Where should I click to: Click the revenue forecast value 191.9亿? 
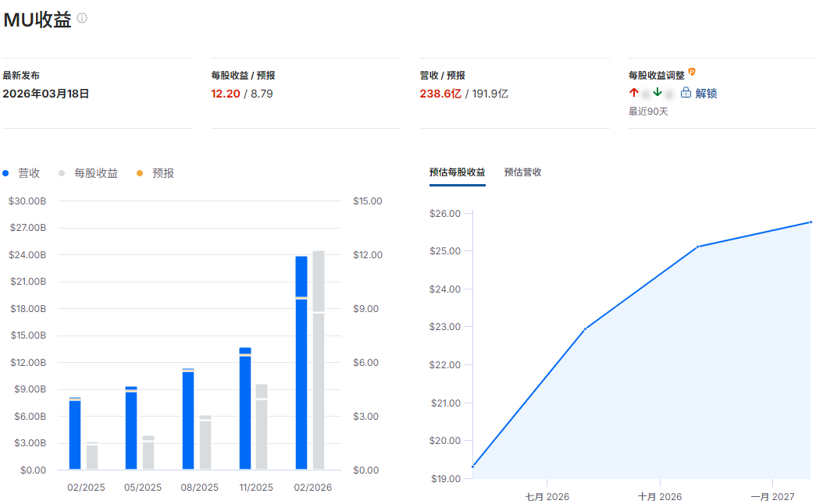490,94
